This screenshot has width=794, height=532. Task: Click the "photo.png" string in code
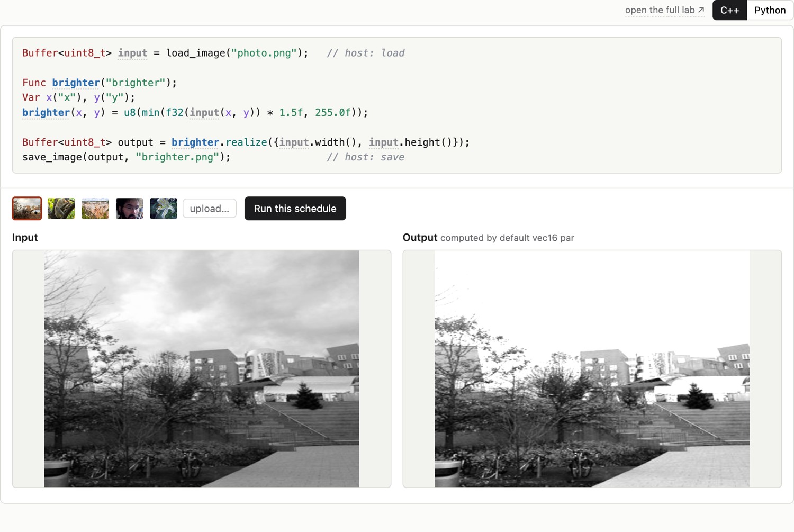[x=264, y=53]
